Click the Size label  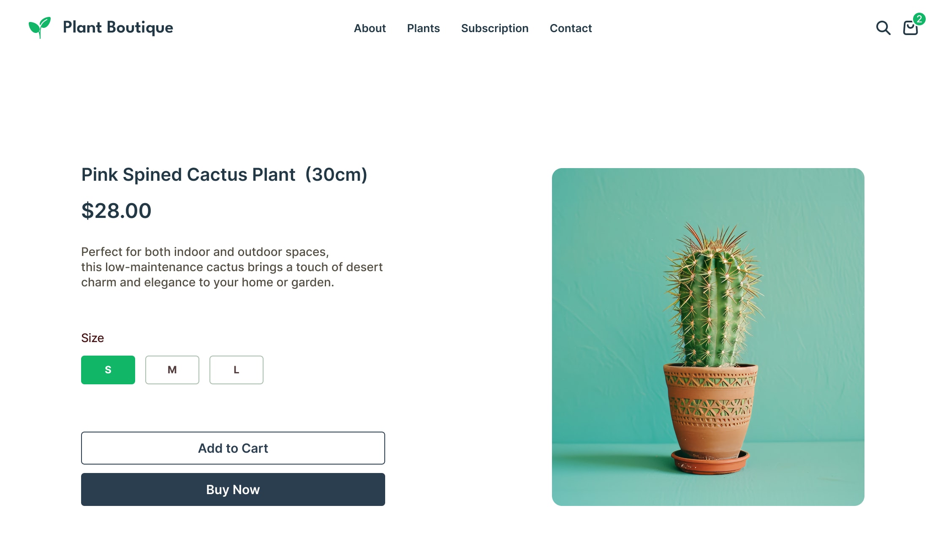tap(93, 338)
